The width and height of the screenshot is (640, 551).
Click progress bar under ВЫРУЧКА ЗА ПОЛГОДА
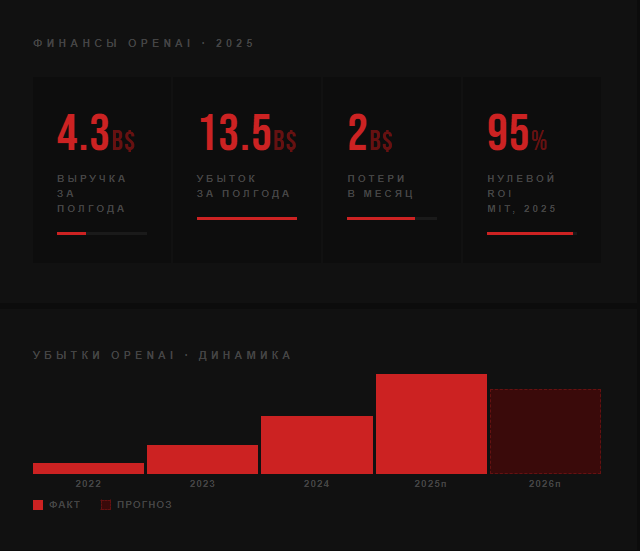coord(102,233)
